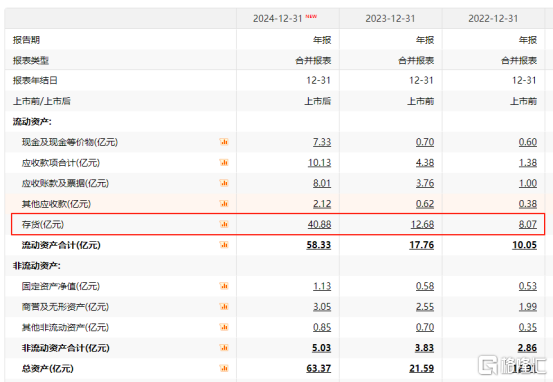Click the 上市后 cell under 2024-12-31
Viewport: 553px width, 382px height.
coord(318,101)
